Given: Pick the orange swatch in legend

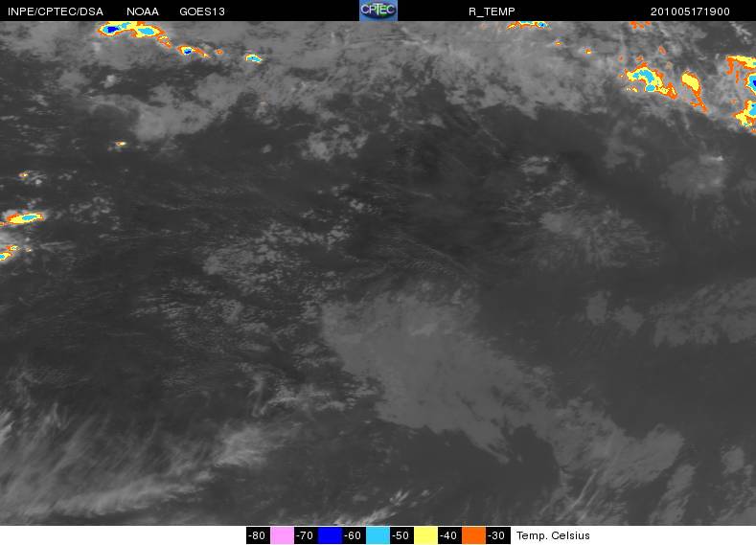Looking at the screenshot, I should [474, 535].
